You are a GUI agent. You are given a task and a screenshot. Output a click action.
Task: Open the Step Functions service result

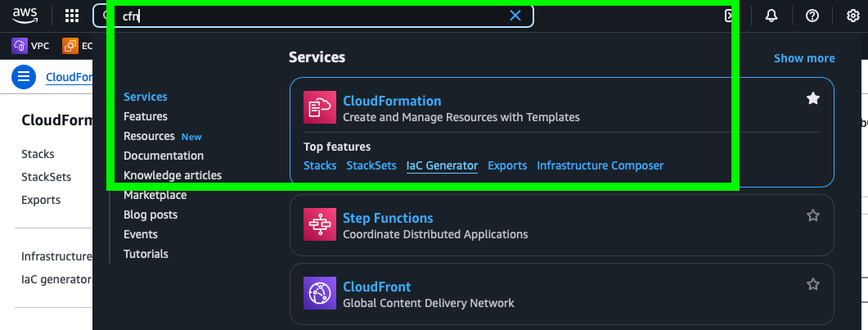388,218
